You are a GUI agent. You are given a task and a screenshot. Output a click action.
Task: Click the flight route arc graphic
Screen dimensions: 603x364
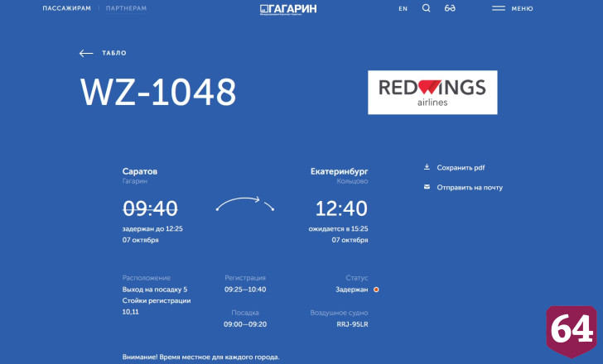click(x=245, y=204)
